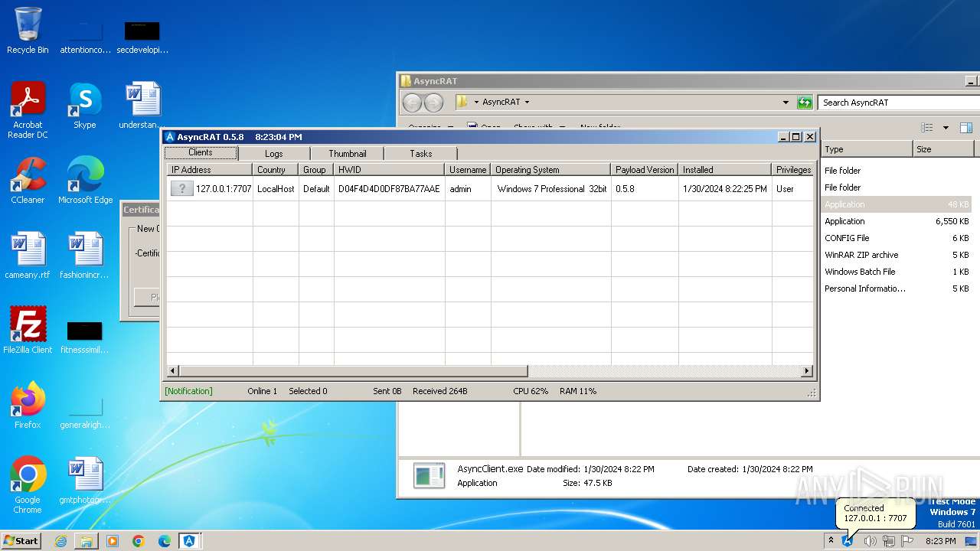Screen dimensions: 980x551
Task: Click the HWID value D04F4D4D0DF87BA77AAE
Action: (389, 189)
